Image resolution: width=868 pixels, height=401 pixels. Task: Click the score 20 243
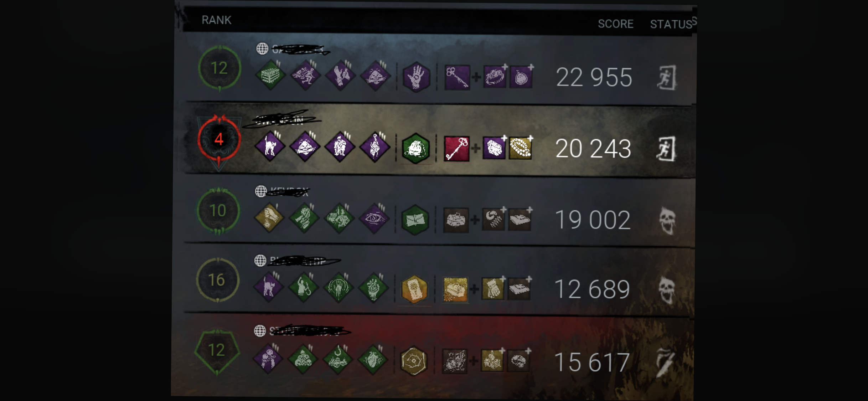click(593, 149)
